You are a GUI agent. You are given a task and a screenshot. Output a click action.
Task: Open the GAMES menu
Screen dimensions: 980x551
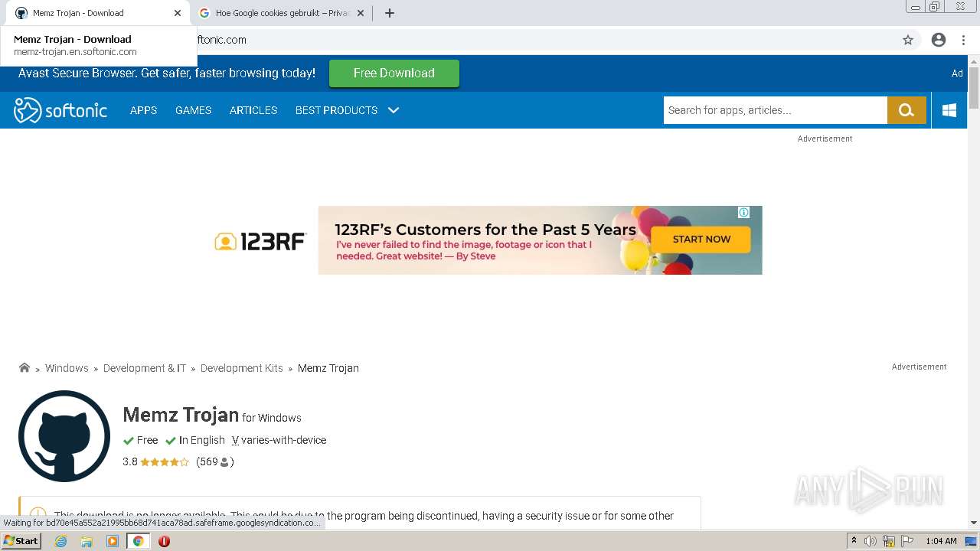[193, 110]
